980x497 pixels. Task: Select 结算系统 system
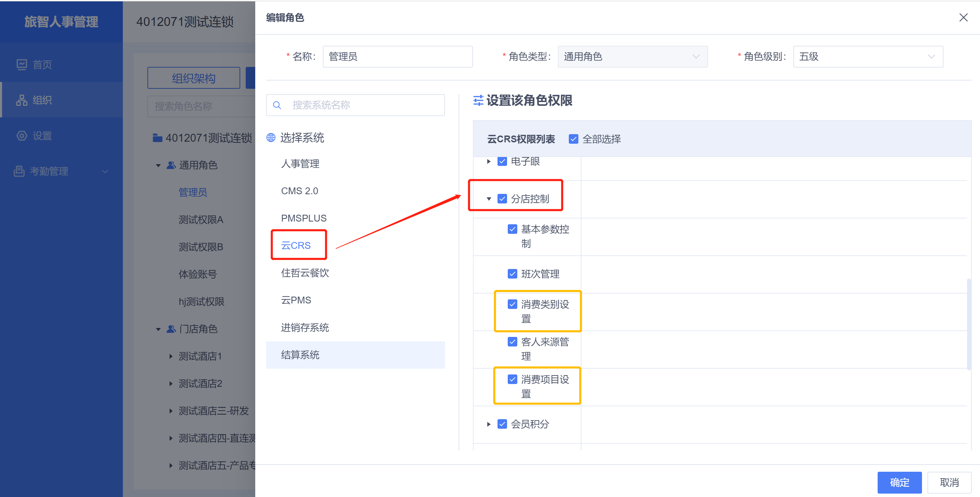[x=355, y=355]
